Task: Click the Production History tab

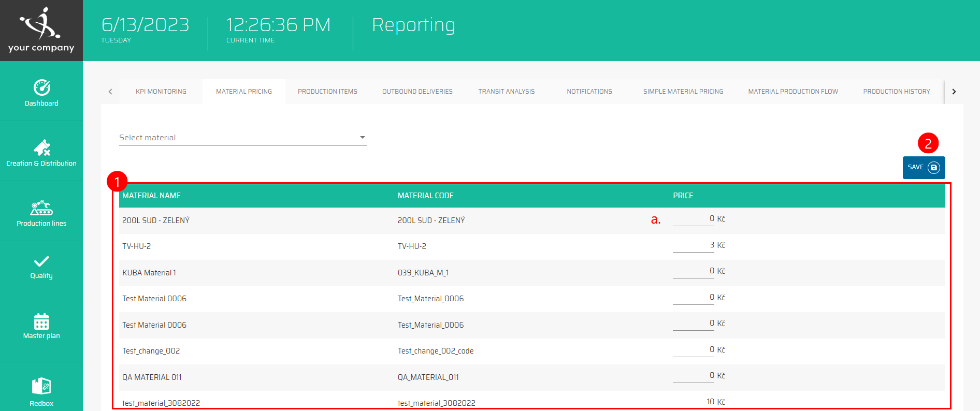Action: click(897, 92)
